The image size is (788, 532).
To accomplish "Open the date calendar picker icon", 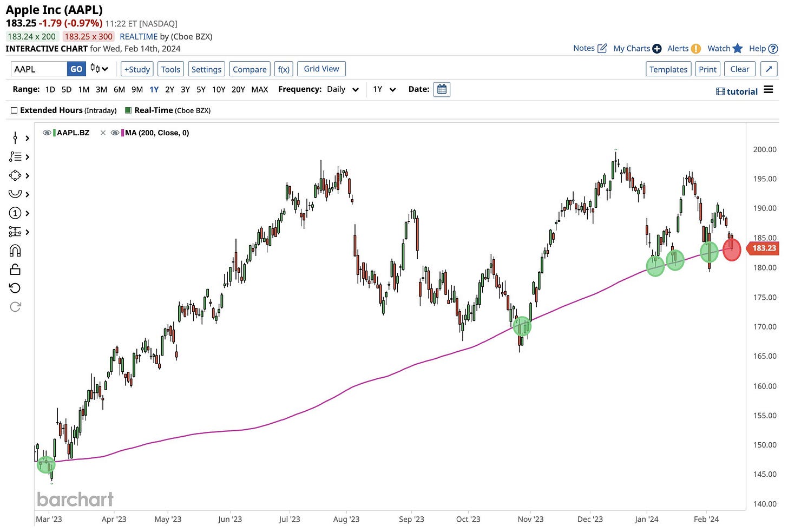I will 442,89.
